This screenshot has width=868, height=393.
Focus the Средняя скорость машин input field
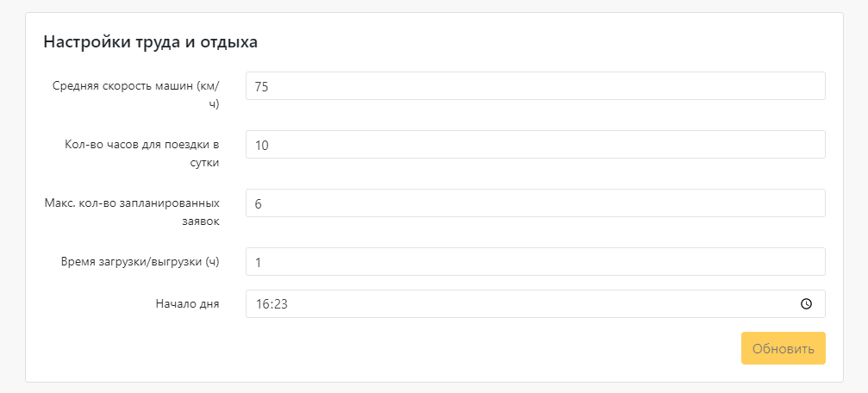tap(535, 86)
